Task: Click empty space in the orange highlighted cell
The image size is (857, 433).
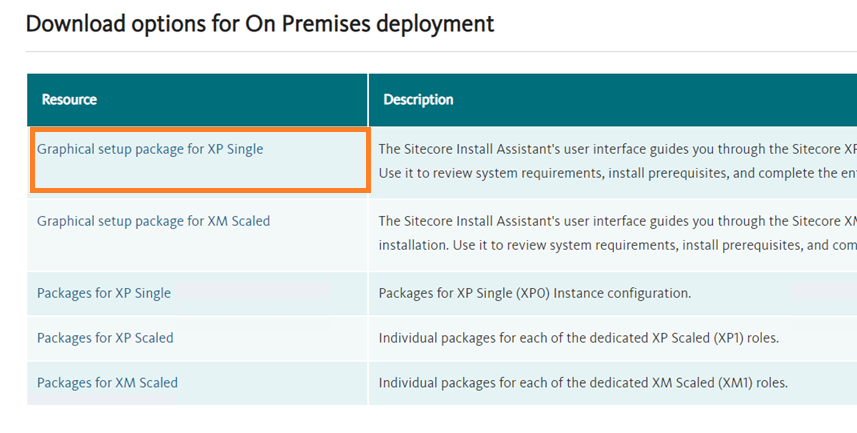Action: pyautogui.click(x=200, y=174)
